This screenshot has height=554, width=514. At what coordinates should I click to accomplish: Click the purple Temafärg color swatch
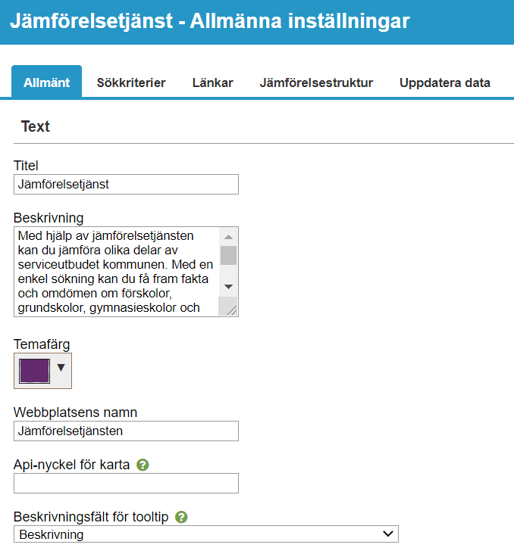(34, 371)
